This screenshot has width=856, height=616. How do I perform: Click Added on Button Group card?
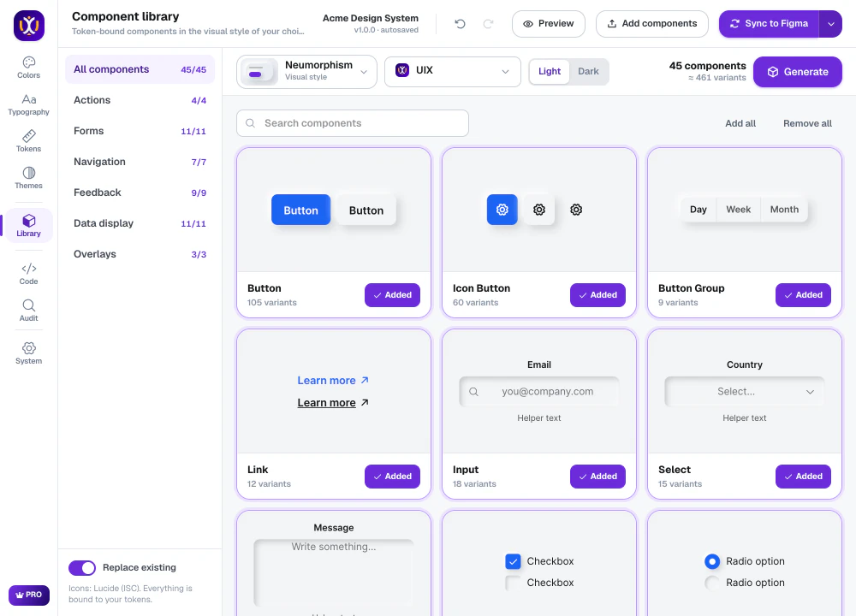[x=803, y=295]
